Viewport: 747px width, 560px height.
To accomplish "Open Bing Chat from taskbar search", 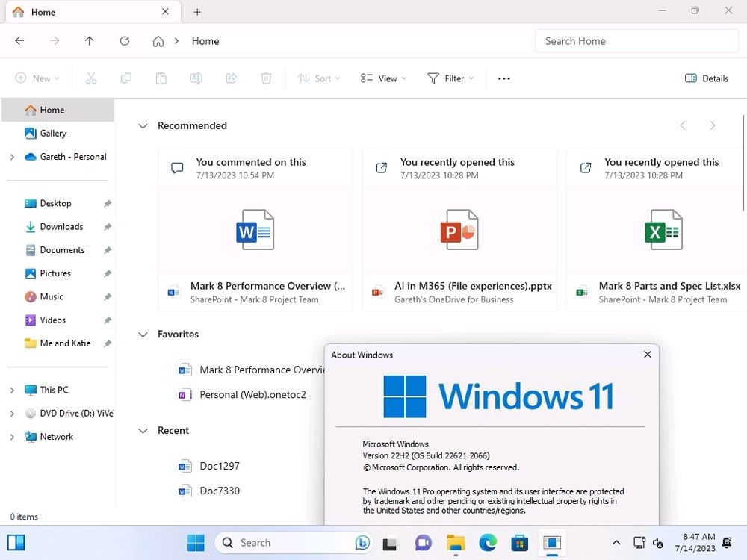I will coord(362,542).
